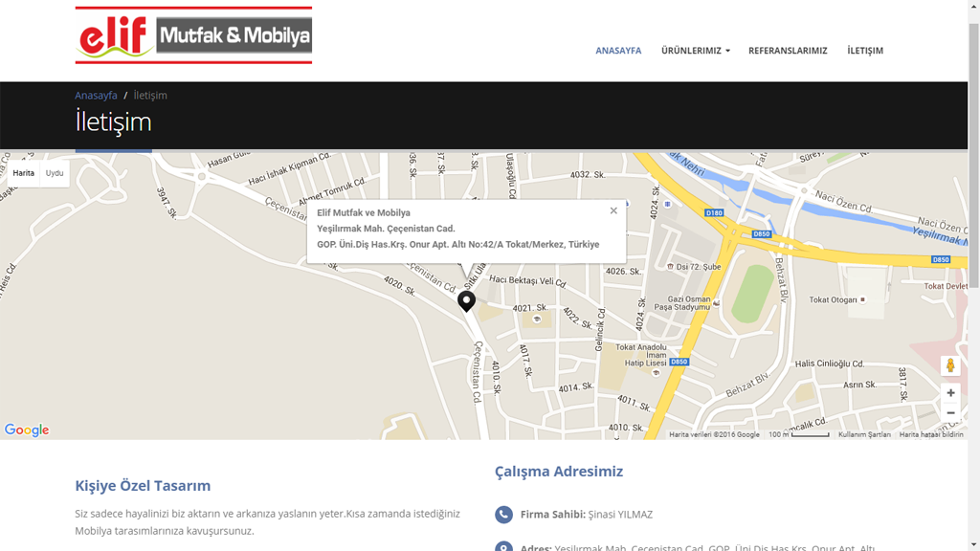The height and width of the screenshot is (551, 980).
Task: Click the Hacı Bektaşı Veli Cd. street label
Action: click(x=528, y=281)
